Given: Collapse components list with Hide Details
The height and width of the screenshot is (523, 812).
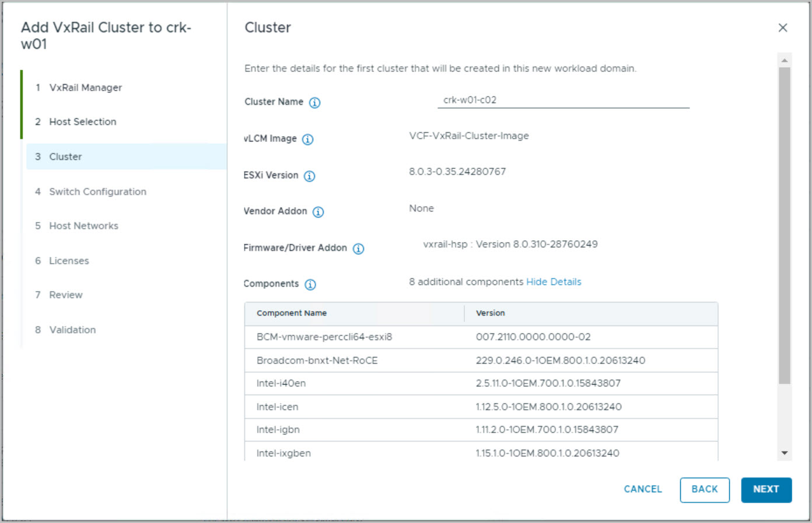Looking at the screenshot, I should 553,282.
